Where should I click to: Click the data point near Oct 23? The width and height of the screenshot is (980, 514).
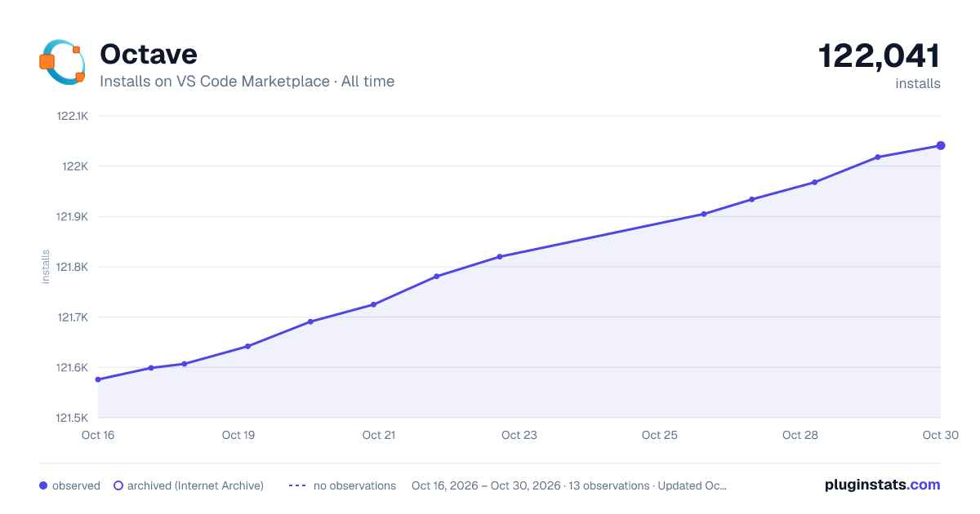[x=500, y=257]
